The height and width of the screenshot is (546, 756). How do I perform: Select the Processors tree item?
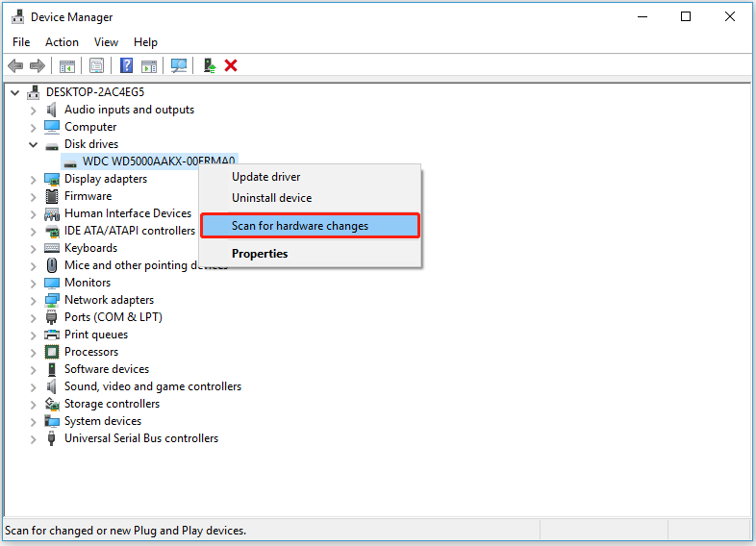[91, 352]
